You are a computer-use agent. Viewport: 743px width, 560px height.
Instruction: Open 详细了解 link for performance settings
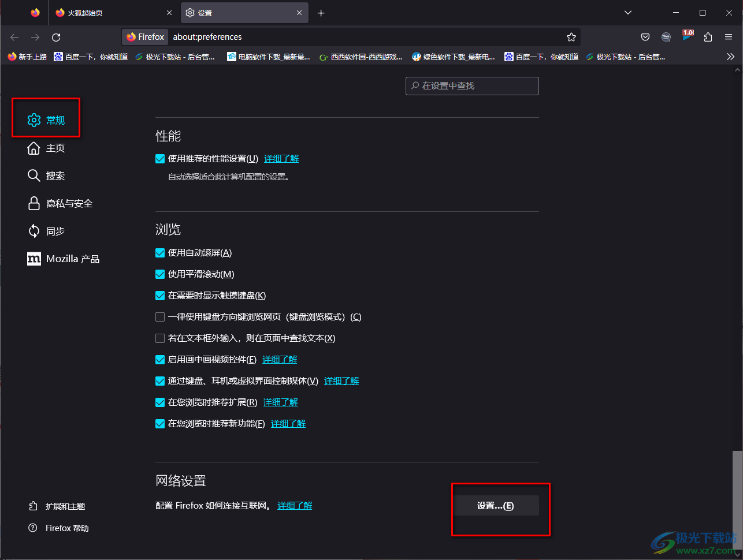coord(281,159)
